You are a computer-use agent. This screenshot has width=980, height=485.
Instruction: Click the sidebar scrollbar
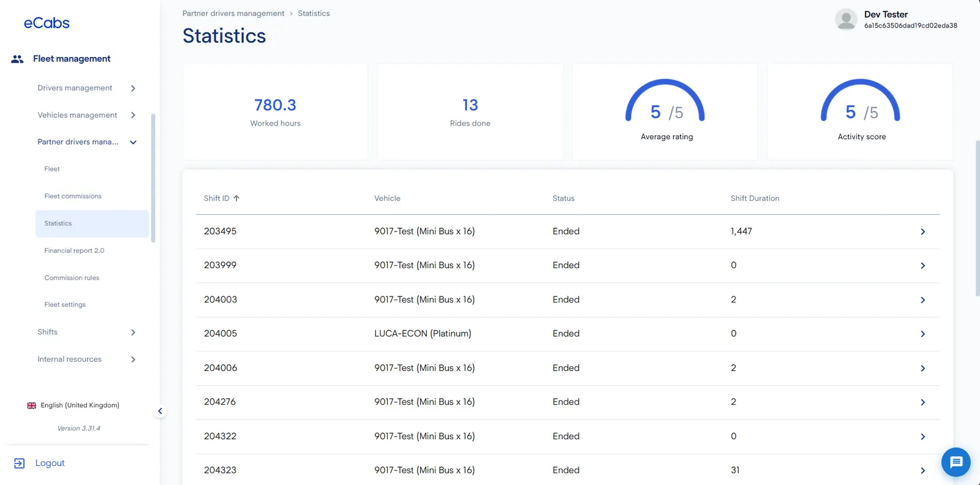point(153,178)
